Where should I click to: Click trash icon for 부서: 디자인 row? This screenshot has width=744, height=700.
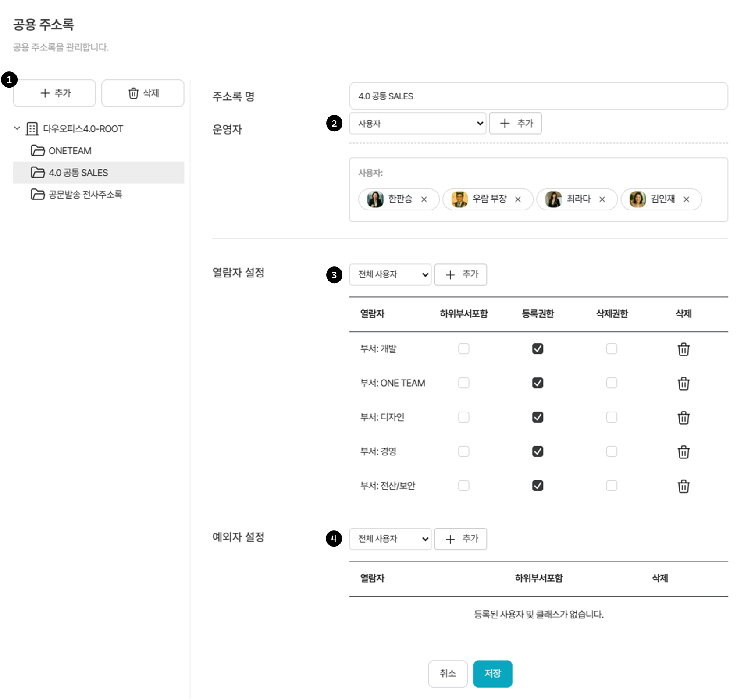click(683, 418)
